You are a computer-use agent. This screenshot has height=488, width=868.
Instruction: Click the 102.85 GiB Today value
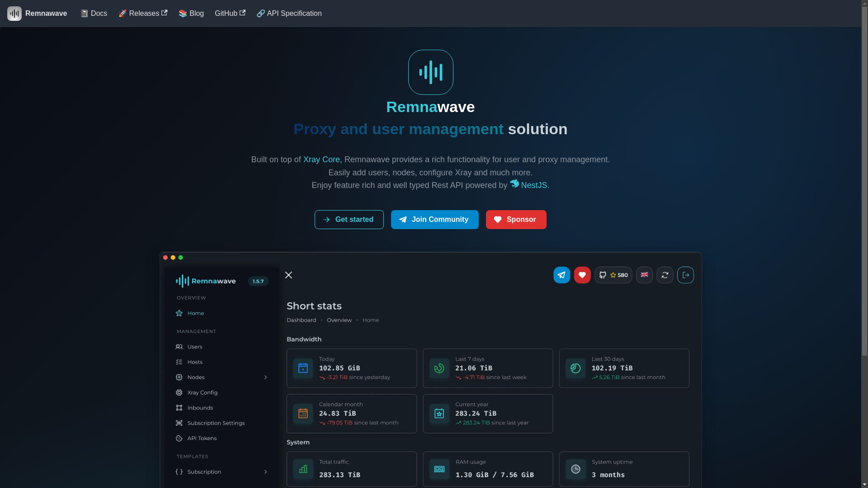tap(340, 368)
